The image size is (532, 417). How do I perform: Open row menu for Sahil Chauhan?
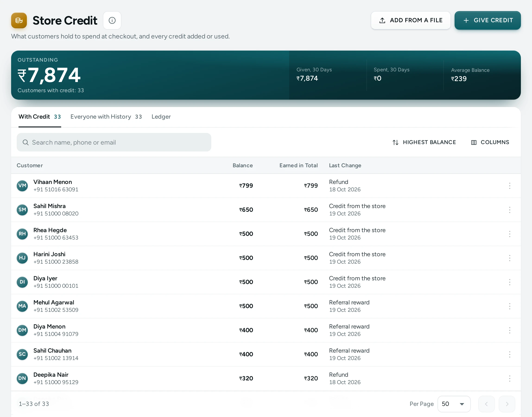510,354
